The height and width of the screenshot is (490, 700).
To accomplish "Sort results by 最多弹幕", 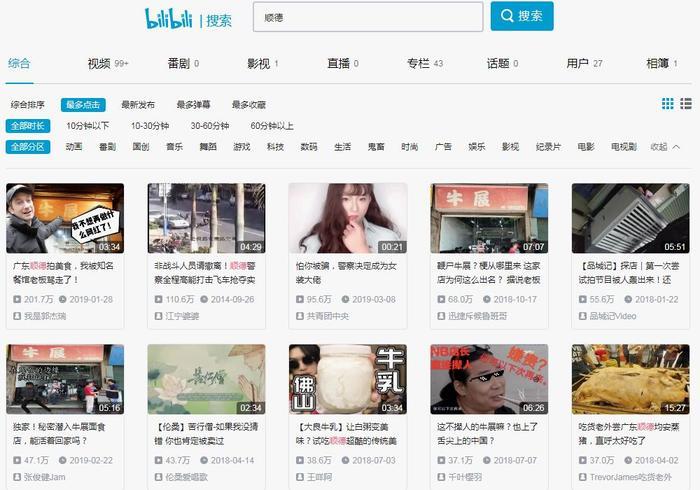I will [193, 105].
